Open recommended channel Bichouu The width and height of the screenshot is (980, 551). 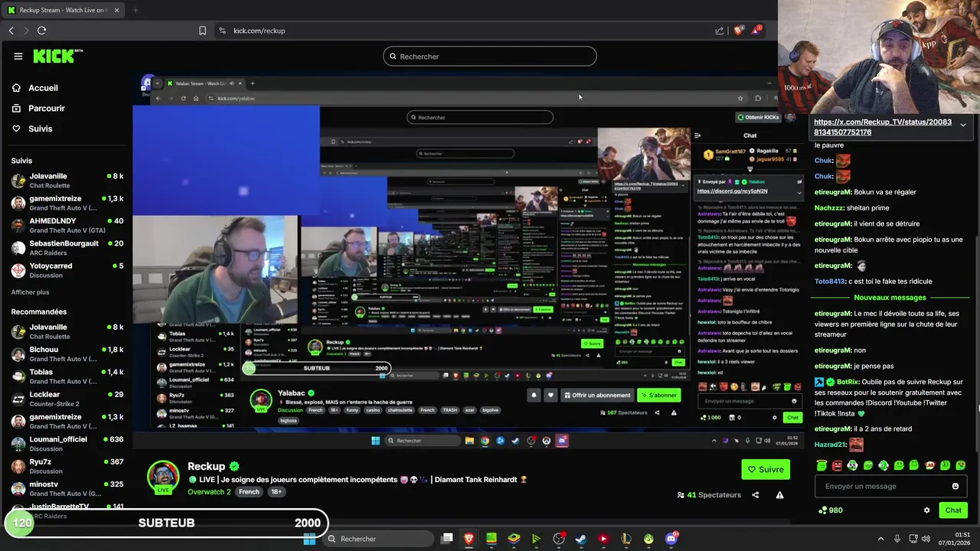(x=67, y=354)
